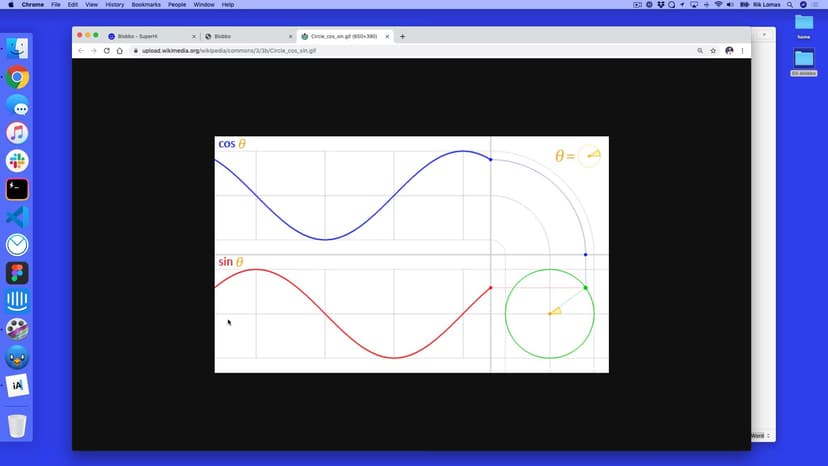The image size is (828, 466).
Task: Go forward in Chrome
Action: [x=93, y=51]
